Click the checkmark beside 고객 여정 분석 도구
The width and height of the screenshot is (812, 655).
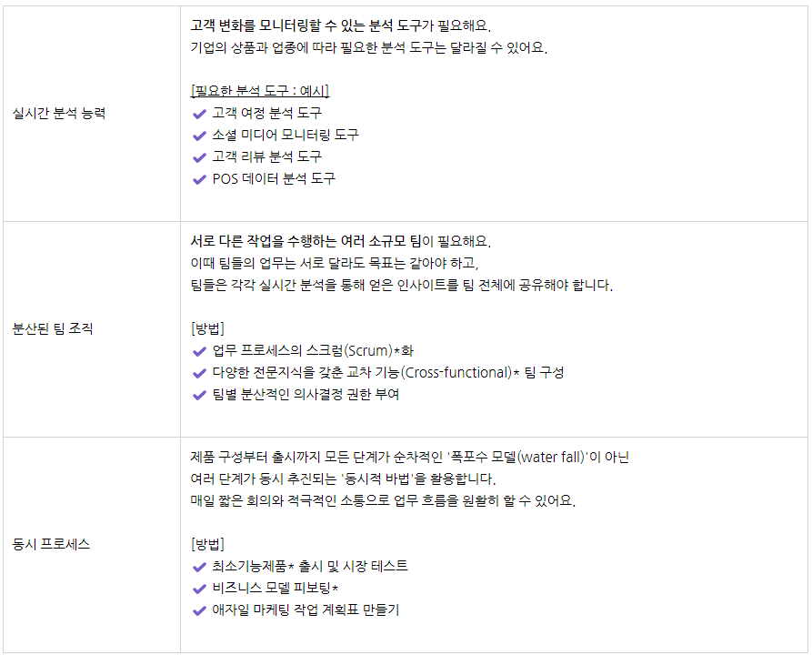pyautogui.click(x=199, y=114)
